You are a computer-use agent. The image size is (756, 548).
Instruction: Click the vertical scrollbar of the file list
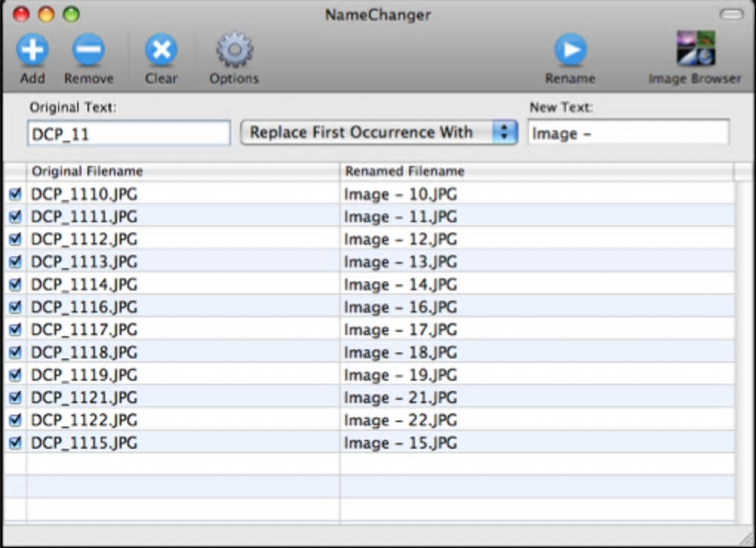(x=744, y=333)
